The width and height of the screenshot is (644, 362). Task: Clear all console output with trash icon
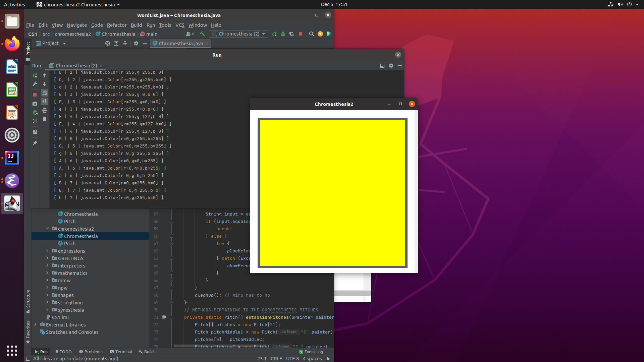pos(45,119)
